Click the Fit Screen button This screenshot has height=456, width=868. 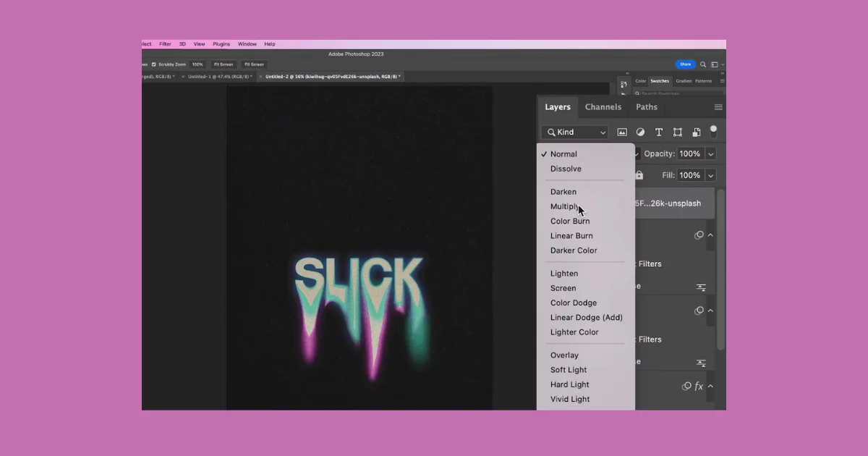point(224,64)
